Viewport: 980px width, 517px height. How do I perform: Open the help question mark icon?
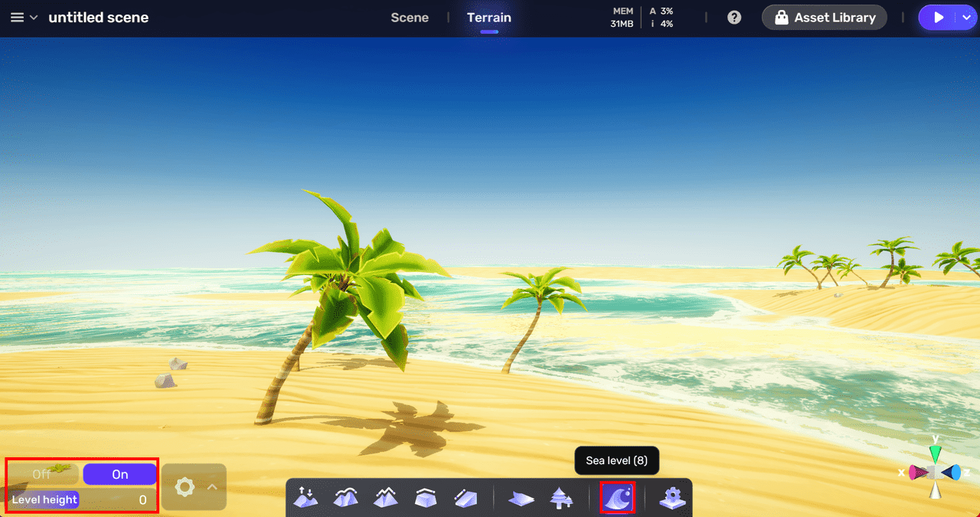[x=734, y=18]
